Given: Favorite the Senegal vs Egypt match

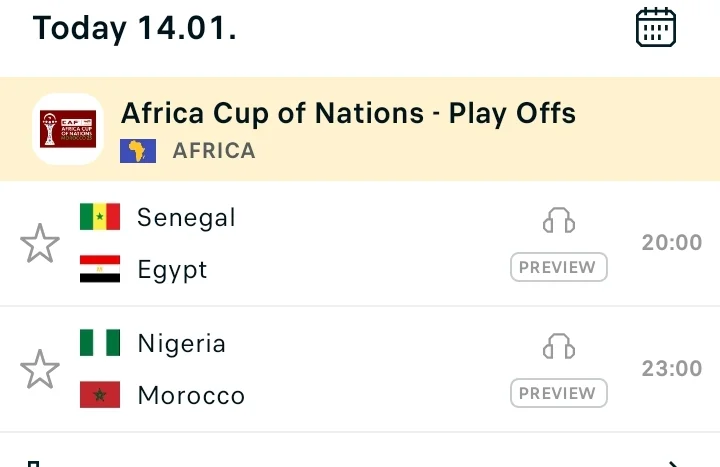Looking at the screenshot, I should 40,244.
